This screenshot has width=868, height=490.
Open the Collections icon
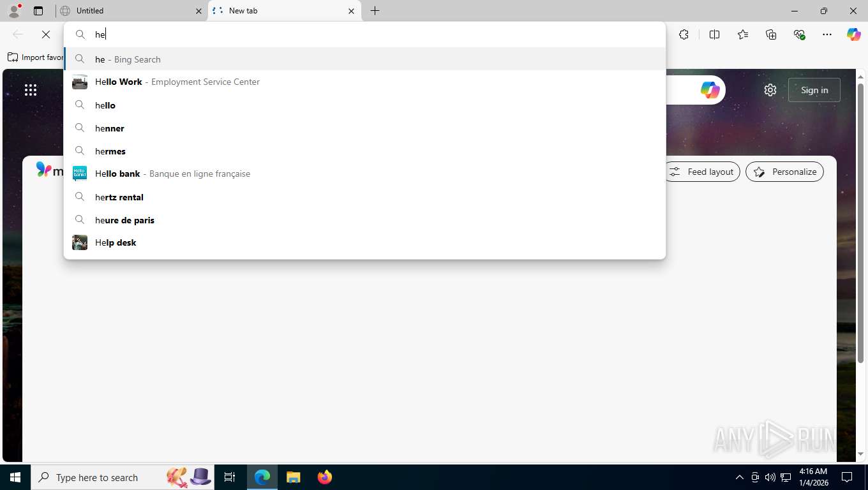click(771, 34)
